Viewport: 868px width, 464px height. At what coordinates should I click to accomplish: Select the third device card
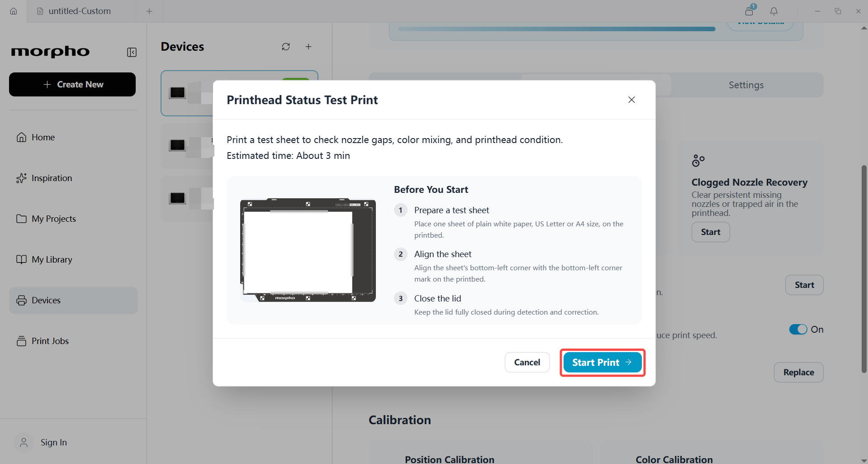[x=187, y=198]
